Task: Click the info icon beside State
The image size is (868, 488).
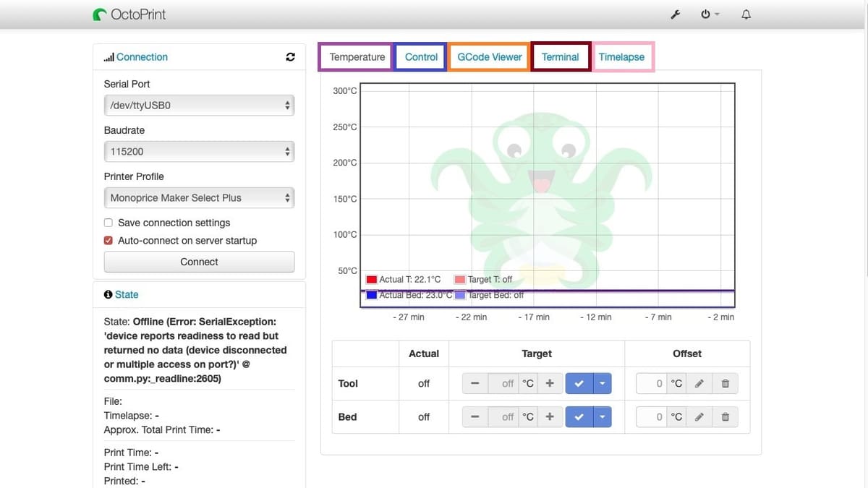Action: [x=108, y=294]
